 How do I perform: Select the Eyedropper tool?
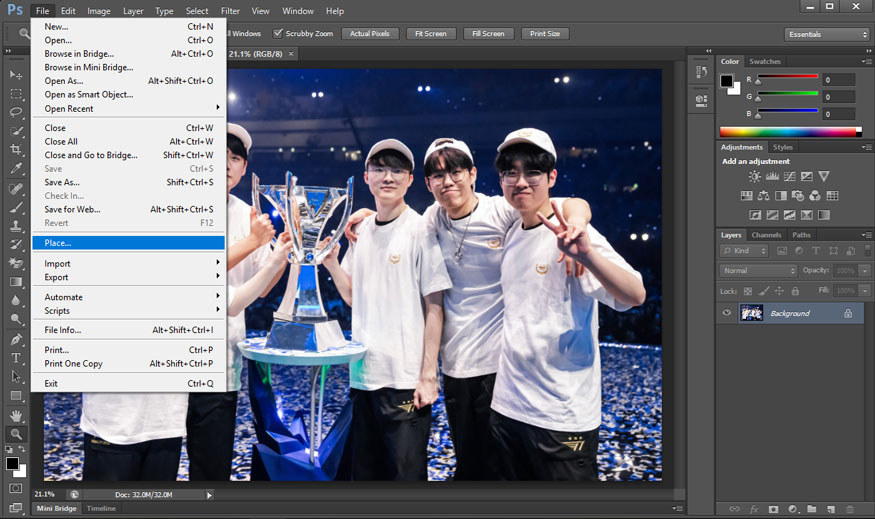(16, 169)
